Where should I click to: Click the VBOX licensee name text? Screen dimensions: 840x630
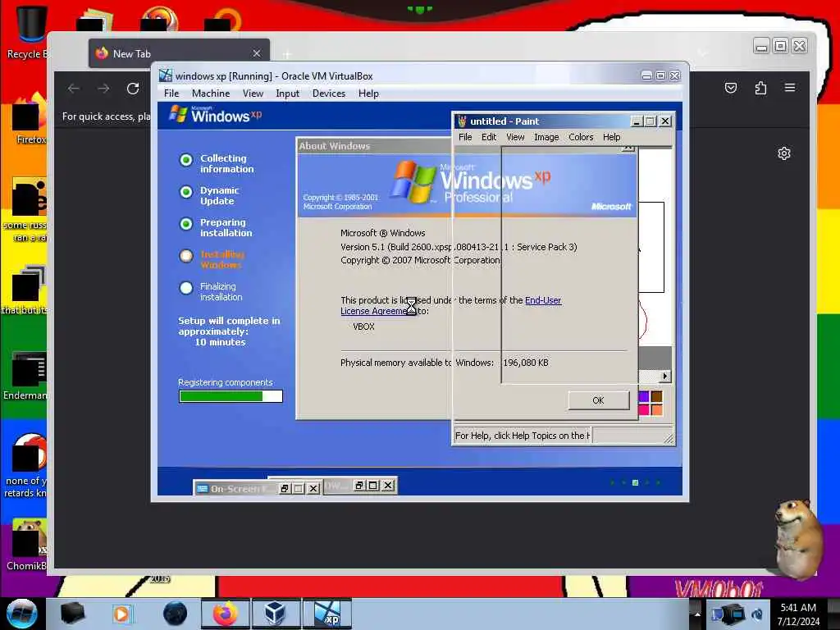pos(363,326)
